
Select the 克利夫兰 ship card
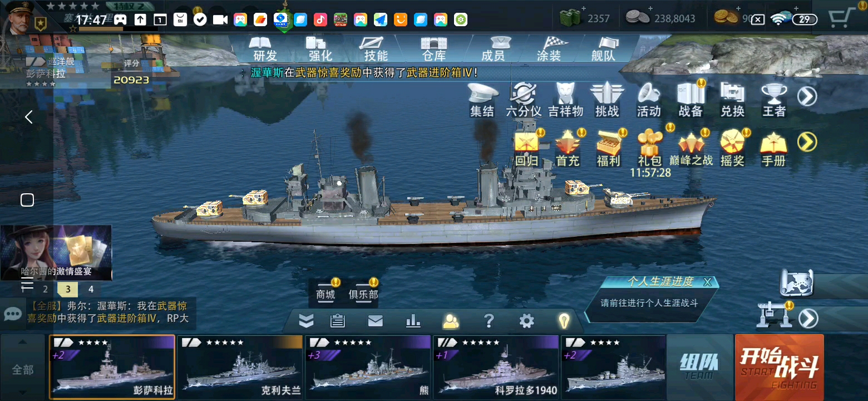pyautogui.click(x=240, y=367)
